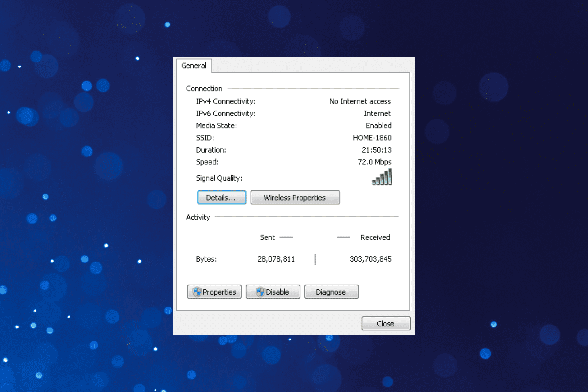Image resolution: width=588 pixels, height=392 pixels.
Task: Click the IPv6 Connectivity 'Internet' value
Action: pyautogui.click(x=377, y=114)
